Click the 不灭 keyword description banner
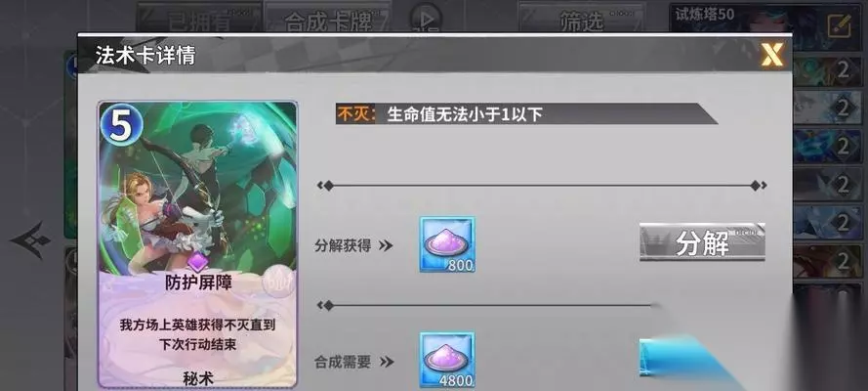The width and height of the screenshot is (868, 391). (x=526, y=114)
